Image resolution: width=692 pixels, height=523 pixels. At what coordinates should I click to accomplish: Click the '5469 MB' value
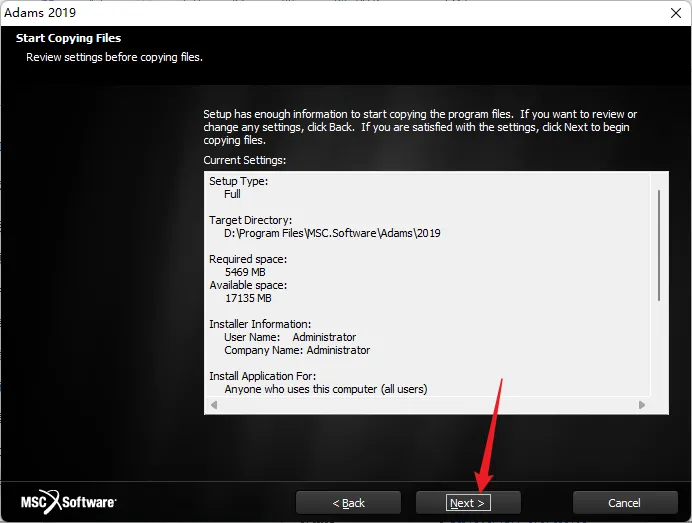point(245,272)
